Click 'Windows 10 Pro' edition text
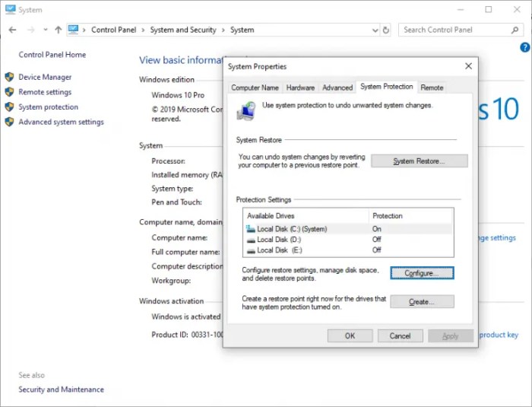Screen dimensions: 532x407 (x=178, y=95)
